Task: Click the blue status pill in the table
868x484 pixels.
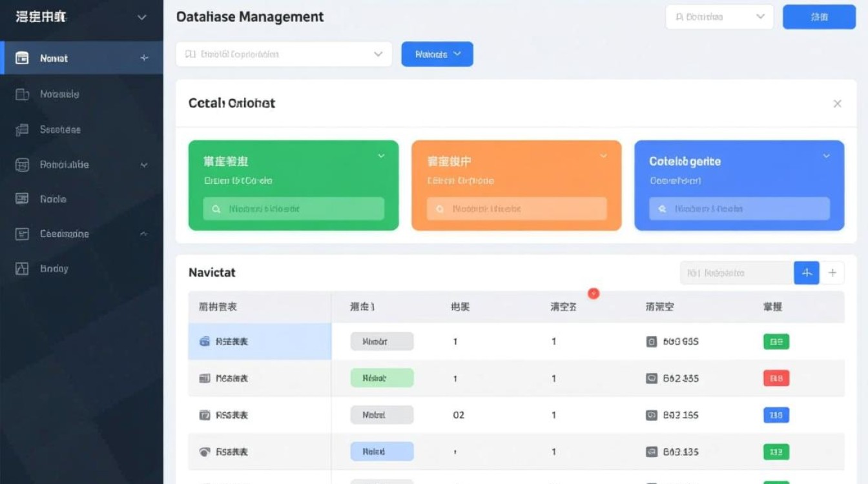Action: [382, 452]
